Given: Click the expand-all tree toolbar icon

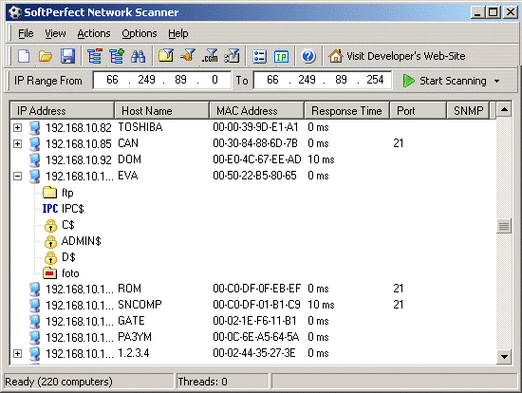Looking at the screenshot, I should click(116, 56).
